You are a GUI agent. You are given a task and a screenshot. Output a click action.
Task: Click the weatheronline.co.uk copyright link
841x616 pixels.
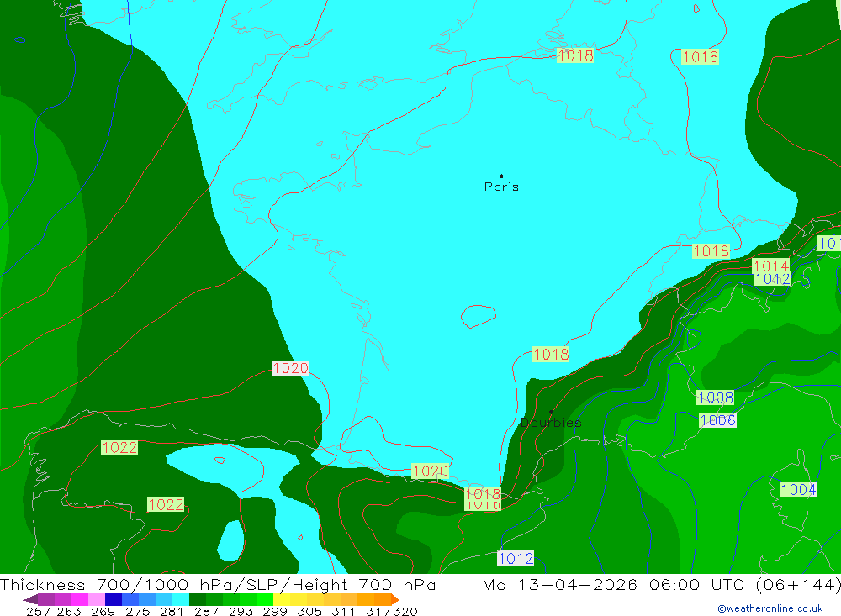coord(770,608)
